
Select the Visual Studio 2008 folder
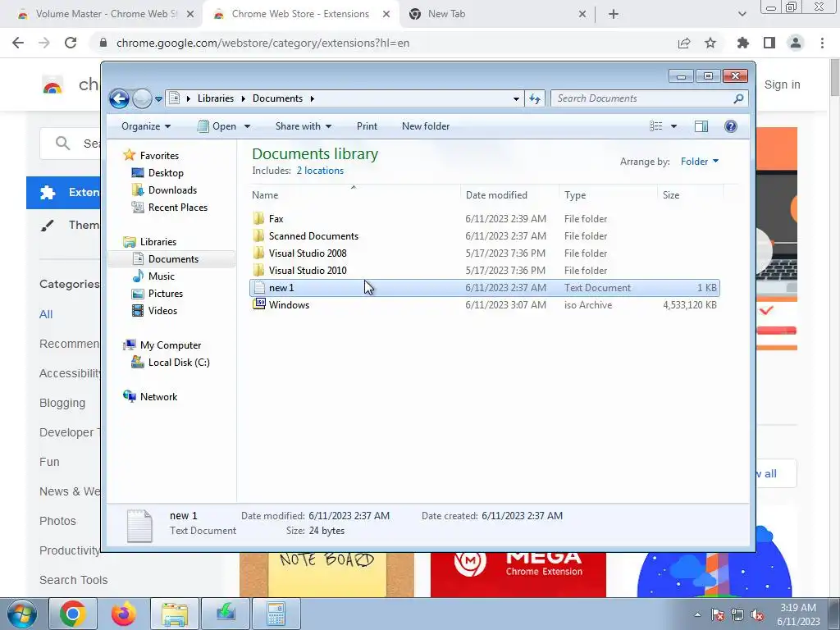[x=308, y=253]
